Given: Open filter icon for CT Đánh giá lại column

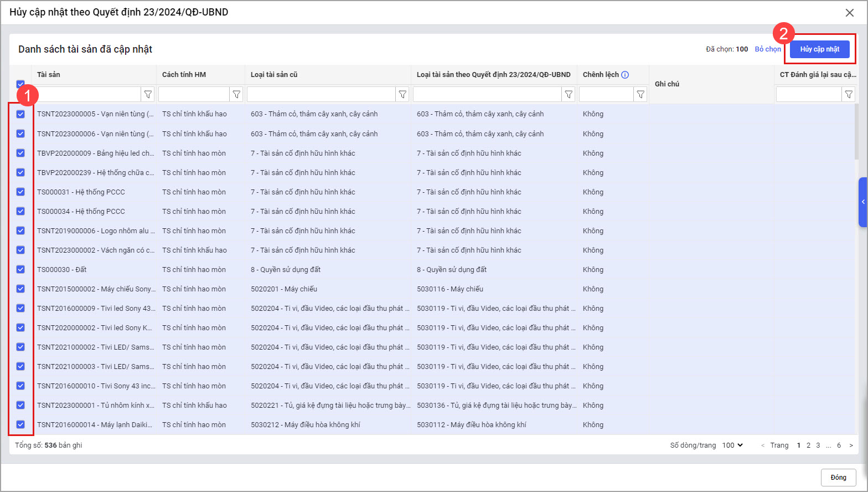Looking at the screenshot, I should [848, 95].
